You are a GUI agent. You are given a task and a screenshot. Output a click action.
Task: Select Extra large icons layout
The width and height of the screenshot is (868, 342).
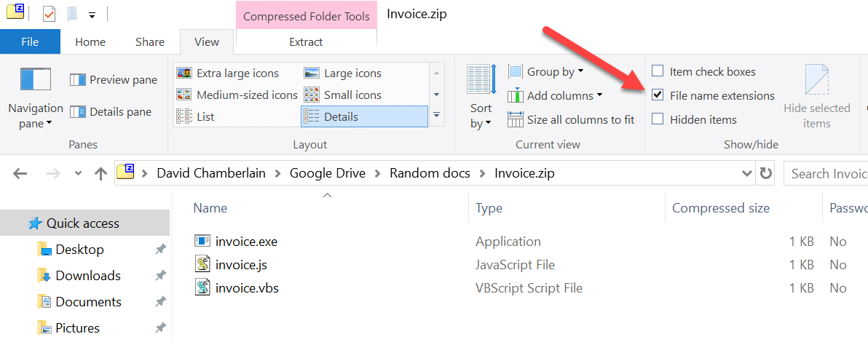point(227,73)
